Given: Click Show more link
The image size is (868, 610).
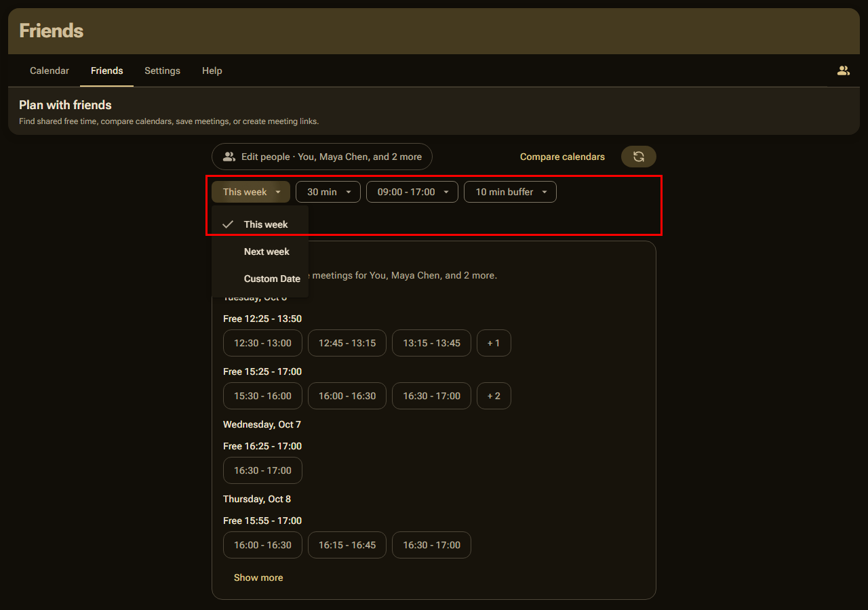Looking at the screenshot, I should pos(258,577).
